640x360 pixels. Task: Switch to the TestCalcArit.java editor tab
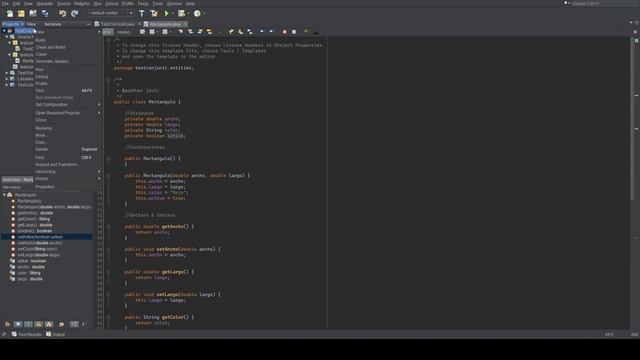118,24
